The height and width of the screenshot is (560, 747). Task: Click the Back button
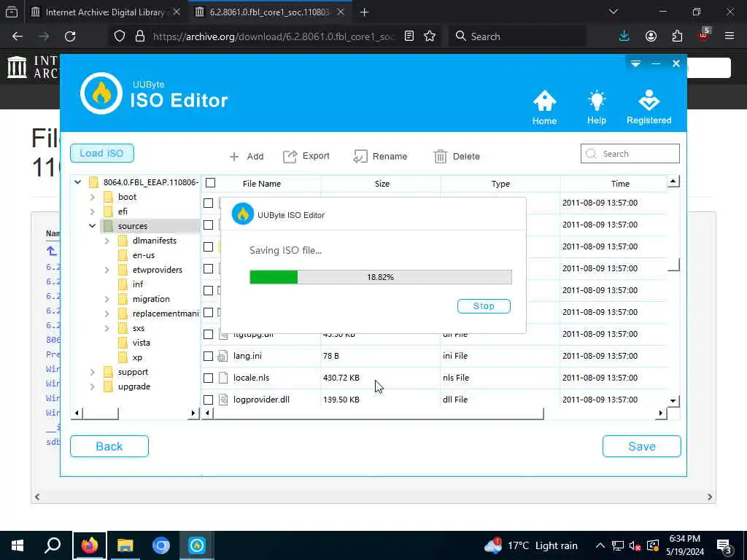[x=109, y=446]
